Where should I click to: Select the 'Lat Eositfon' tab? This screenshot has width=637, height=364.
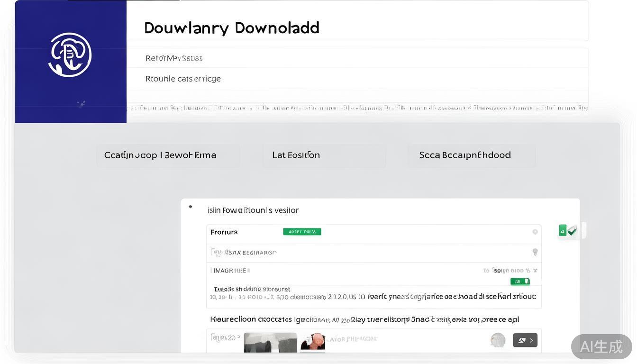(x=324, y=155)
